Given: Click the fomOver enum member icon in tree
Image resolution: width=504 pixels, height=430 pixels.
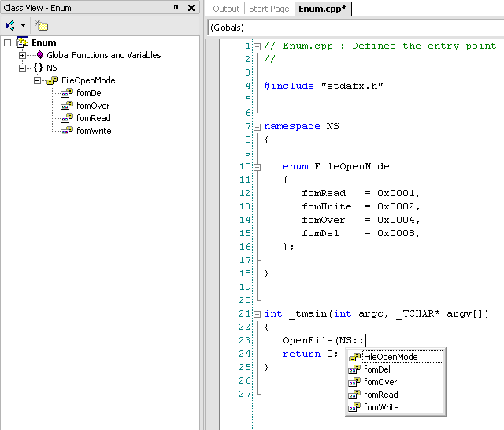Looking at the screenshot, I should (x=66, y=106).
